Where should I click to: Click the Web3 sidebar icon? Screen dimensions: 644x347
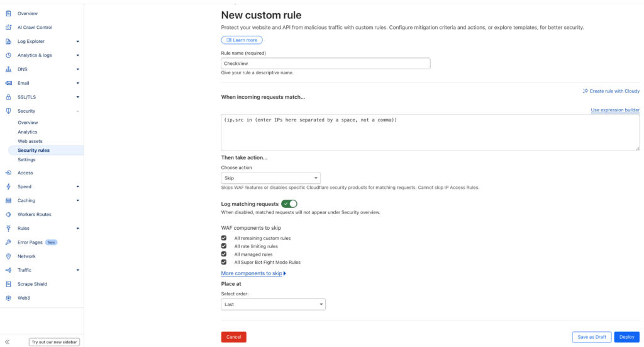[8, 298]
